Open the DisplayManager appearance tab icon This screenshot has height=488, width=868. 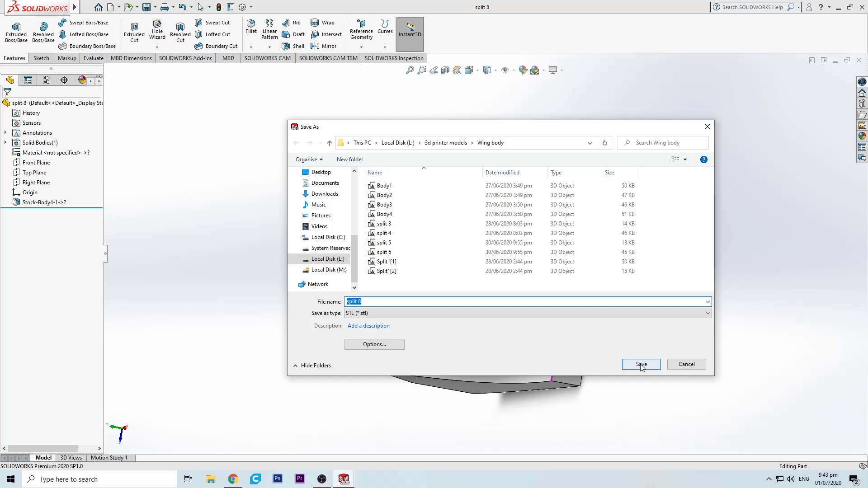[x=82, y=80]
